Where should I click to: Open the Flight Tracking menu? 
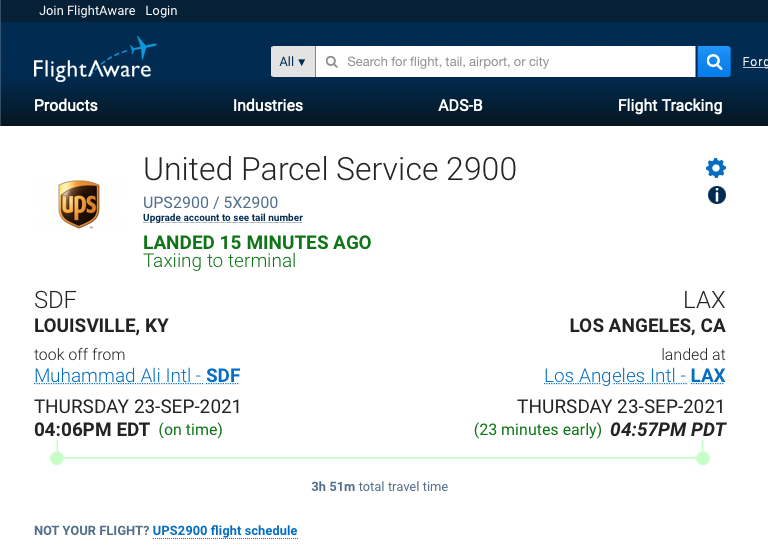click(x=670, y=105)
